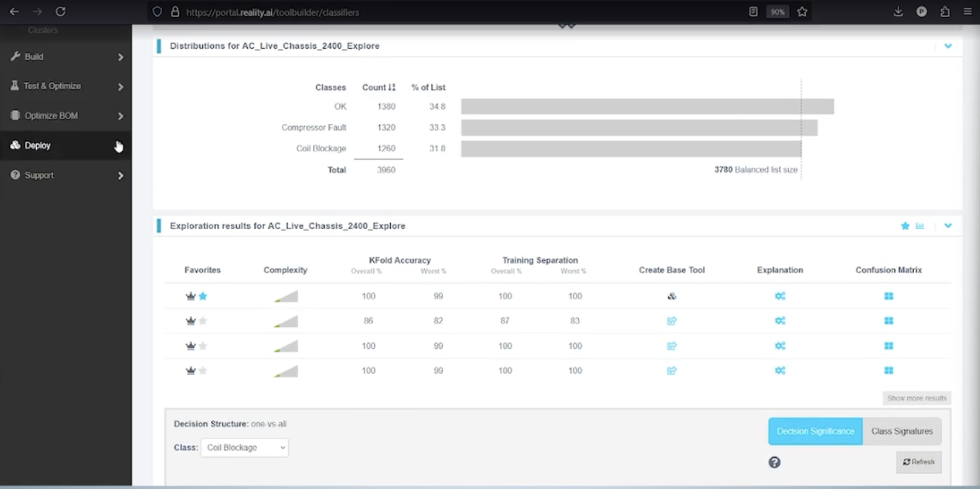Open the Class dropdown showing Coil Blockage
This screenshot has width=980, height=489.
point(244,448)
